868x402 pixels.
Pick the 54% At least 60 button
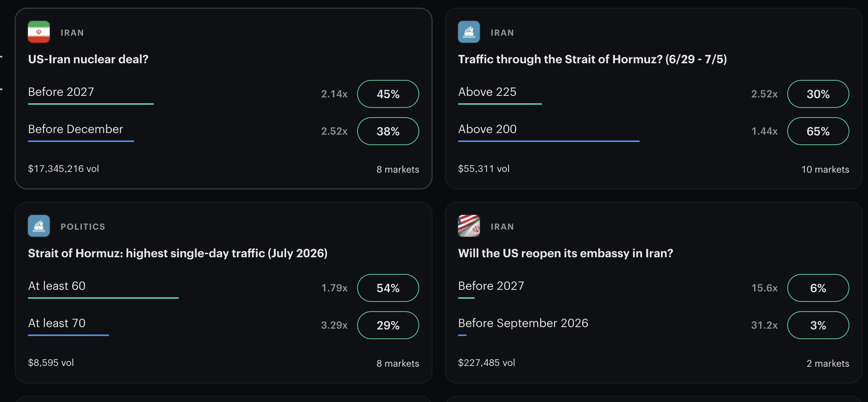[388, 288]
